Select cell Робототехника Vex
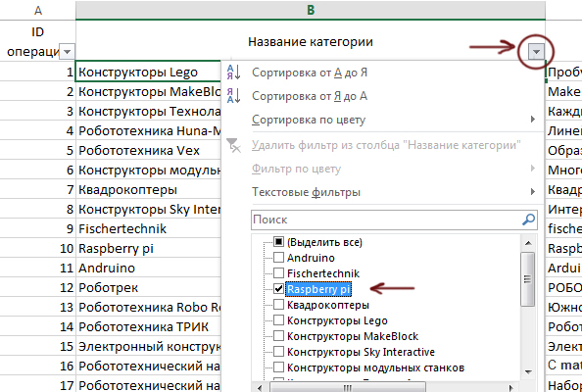 pyautogui.click(x=148, y=150)
